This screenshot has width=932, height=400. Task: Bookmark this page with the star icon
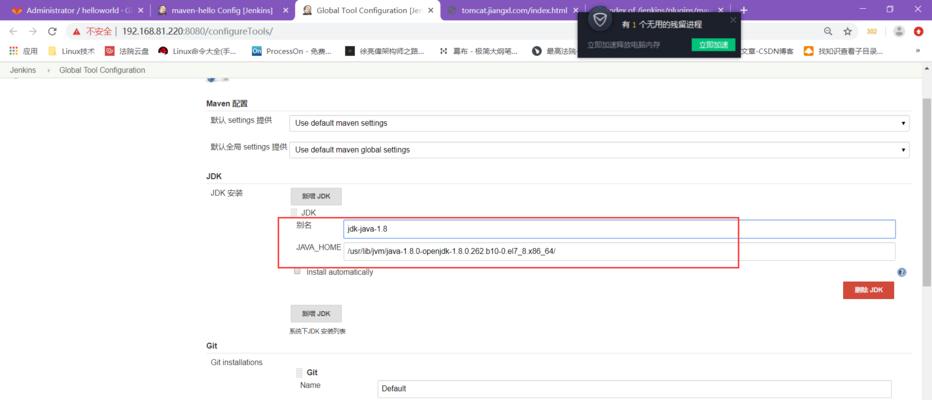point(848,32)
